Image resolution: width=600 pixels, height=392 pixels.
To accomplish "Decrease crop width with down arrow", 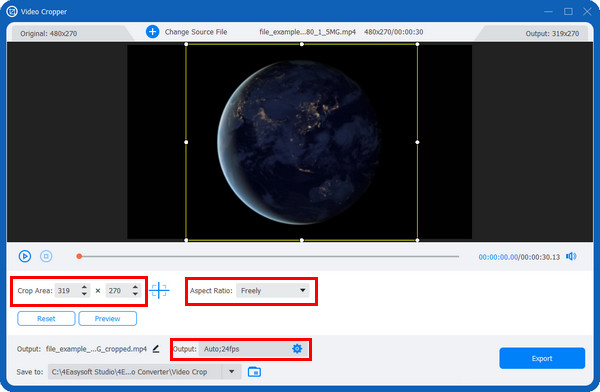I will tap(84, 294).
